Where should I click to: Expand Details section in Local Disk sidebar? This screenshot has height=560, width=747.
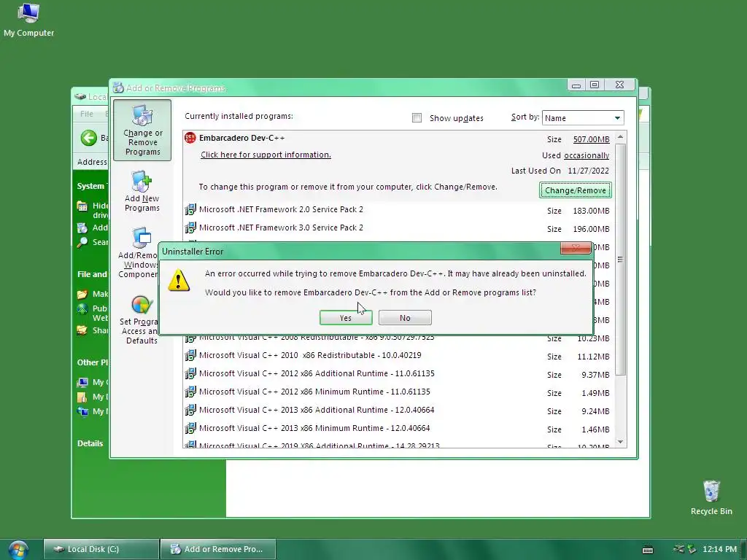click(90, 443)
